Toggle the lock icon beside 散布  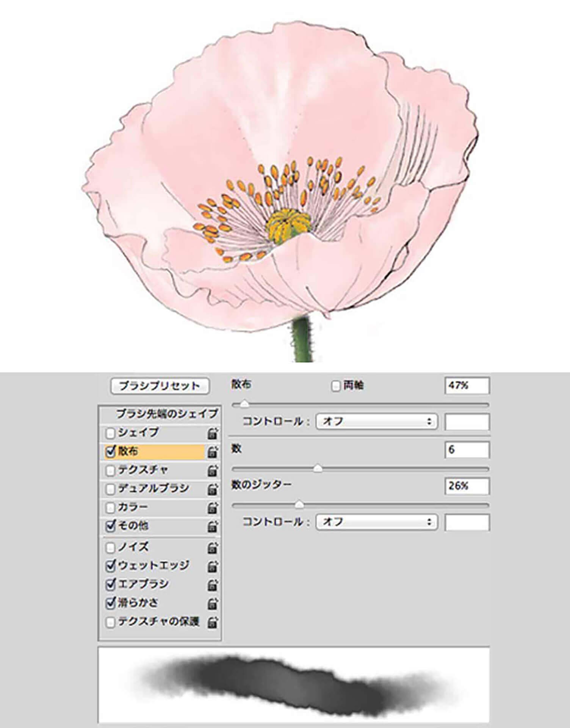(x=213, y=452)
